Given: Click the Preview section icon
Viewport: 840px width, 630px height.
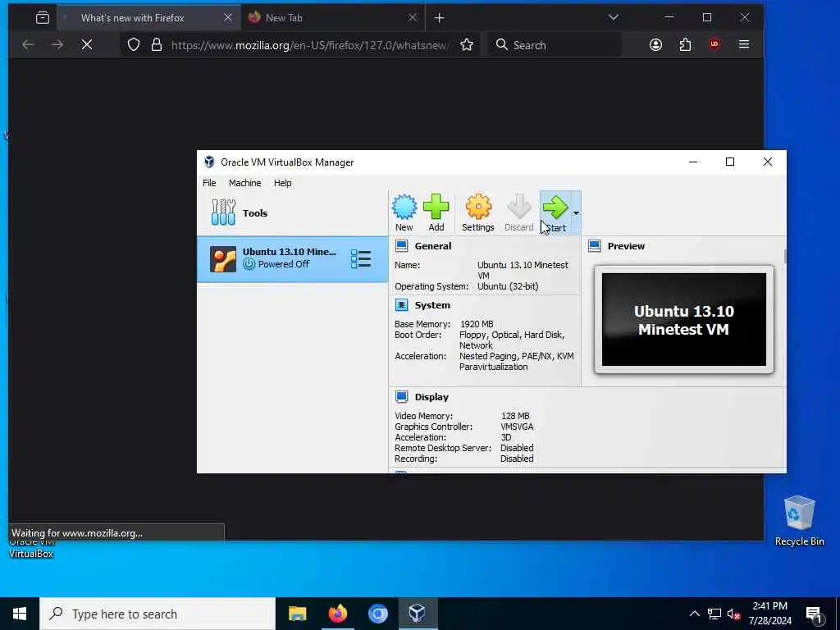Looking at the screenshot, I should click(594, 246).
